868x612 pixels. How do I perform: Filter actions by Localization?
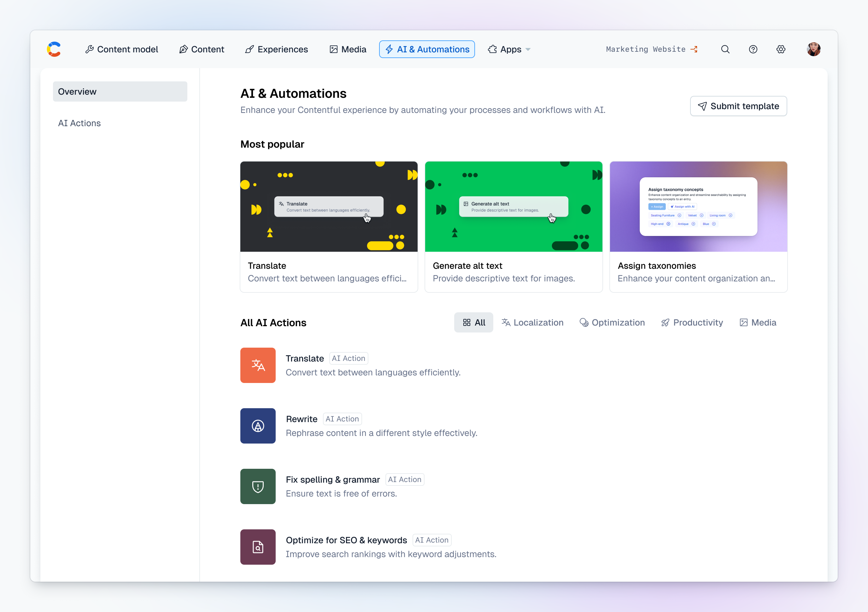coord(532,322)
